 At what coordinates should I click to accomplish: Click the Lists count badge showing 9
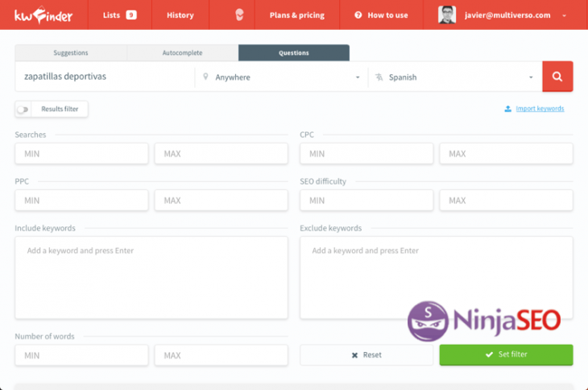[130, 15]
